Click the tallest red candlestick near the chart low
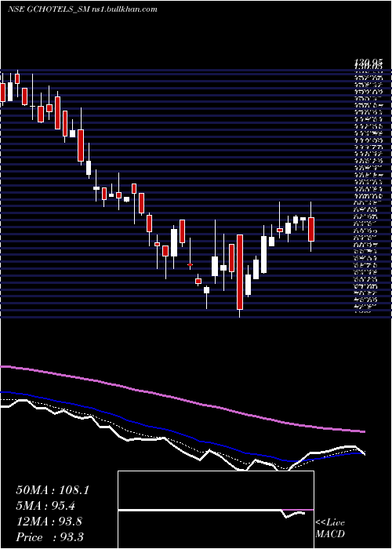The width and height of the screenshot is (392, 549). [x=240, y=272]
